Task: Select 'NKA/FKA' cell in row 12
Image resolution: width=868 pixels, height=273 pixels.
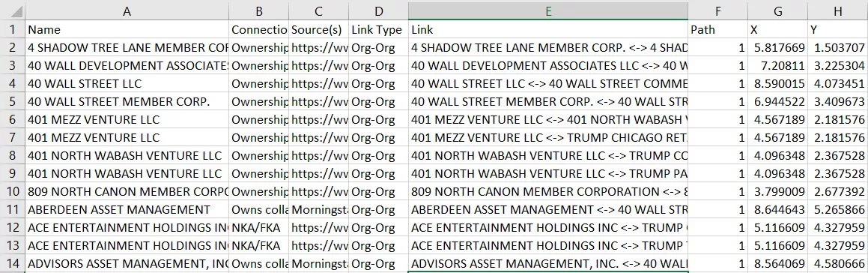Action: [259, 227]
